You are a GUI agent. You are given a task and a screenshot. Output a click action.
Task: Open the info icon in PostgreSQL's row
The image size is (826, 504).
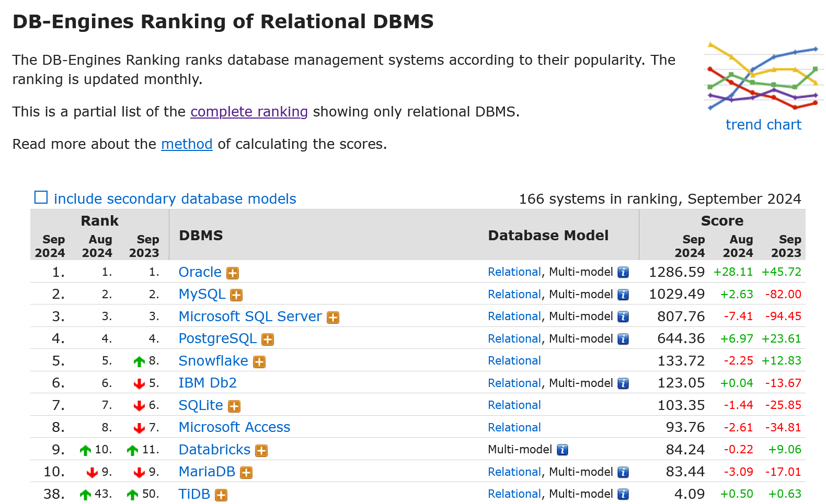pos(623,339)
